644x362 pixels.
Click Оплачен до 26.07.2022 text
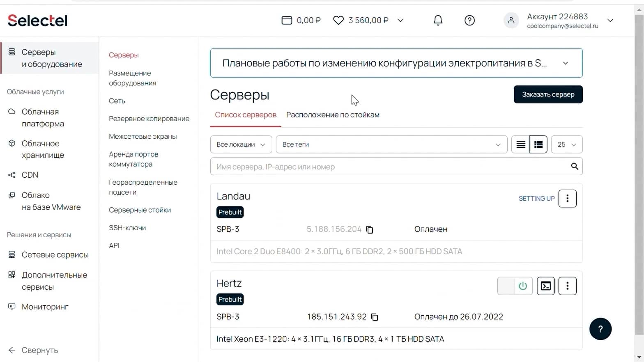point(458,317)
